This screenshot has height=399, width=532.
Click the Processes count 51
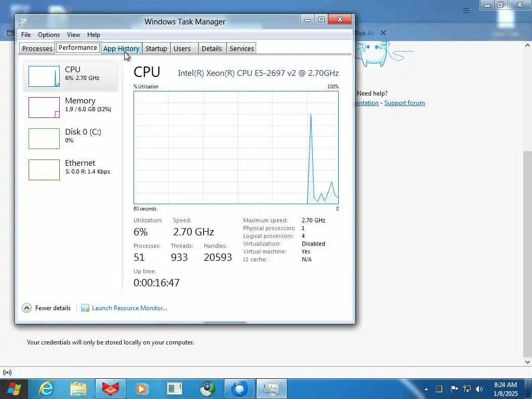139,257
